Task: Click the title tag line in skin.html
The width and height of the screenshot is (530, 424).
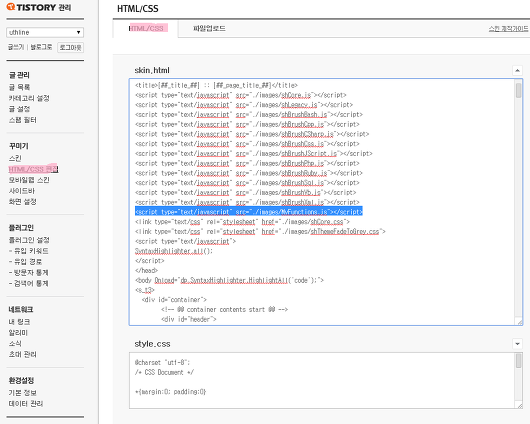Action: coord(216,86)
